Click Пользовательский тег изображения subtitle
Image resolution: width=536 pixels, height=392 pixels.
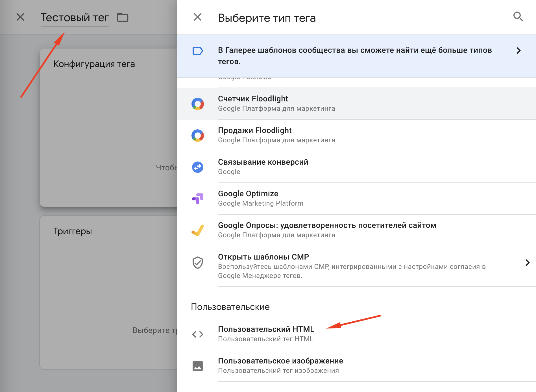click(x=278, y=371)
